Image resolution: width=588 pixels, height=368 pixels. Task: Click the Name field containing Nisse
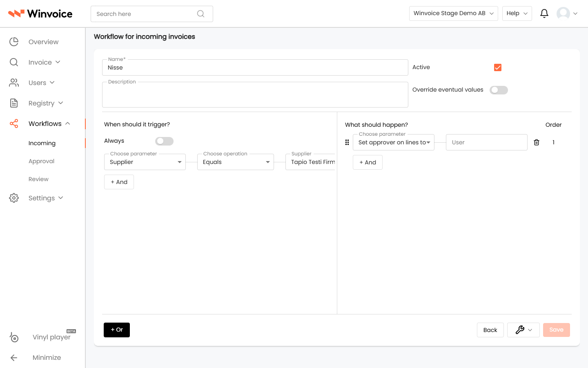pyautogui.click(x=255, y=67)
